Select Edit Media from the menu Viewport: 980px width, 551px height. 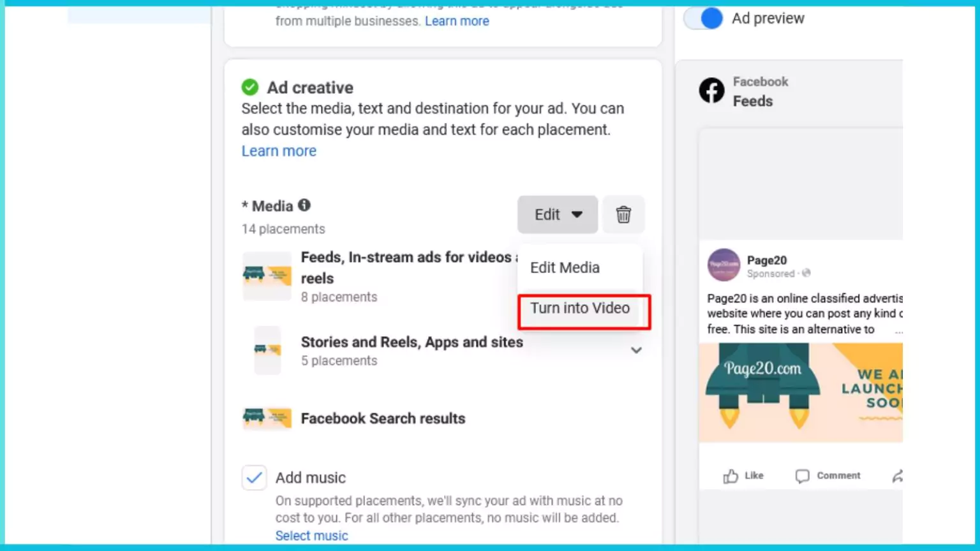[x=565, y=268]
